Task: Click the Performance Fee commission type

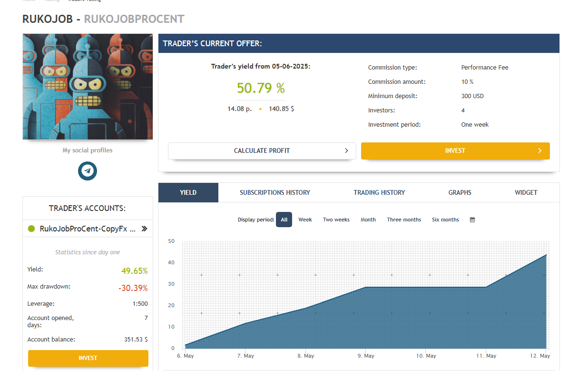Action: 485,68
